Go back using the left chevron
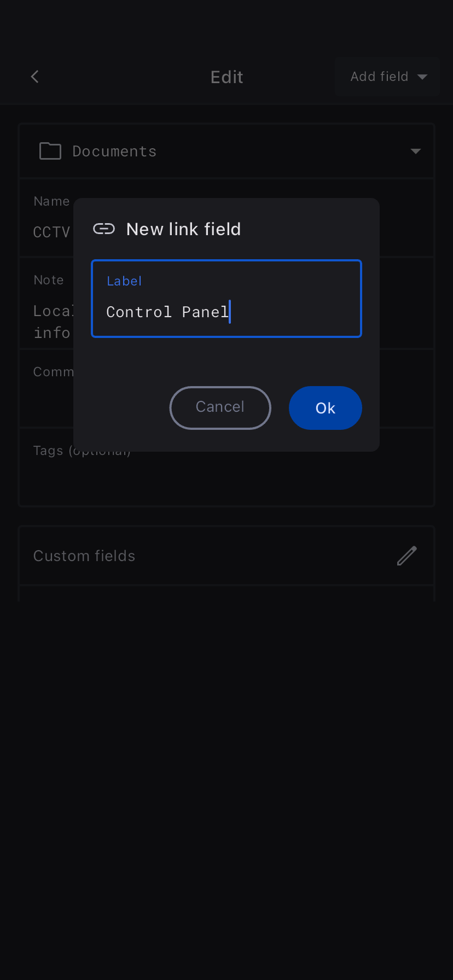This screenshot has width=453, height=980. 35,77
